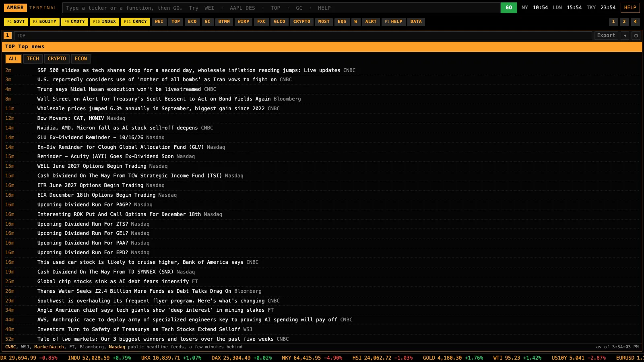Open the DATA toolbar shortcut

[x=416, y=22]
